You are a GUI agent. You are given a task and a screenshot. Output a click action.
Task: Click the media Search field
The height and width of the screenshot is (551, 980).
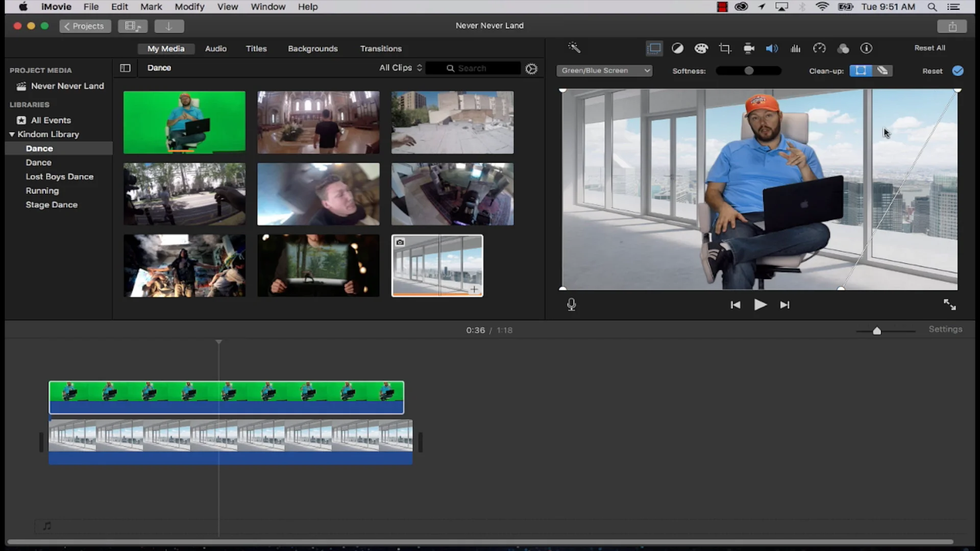(473, 68)
